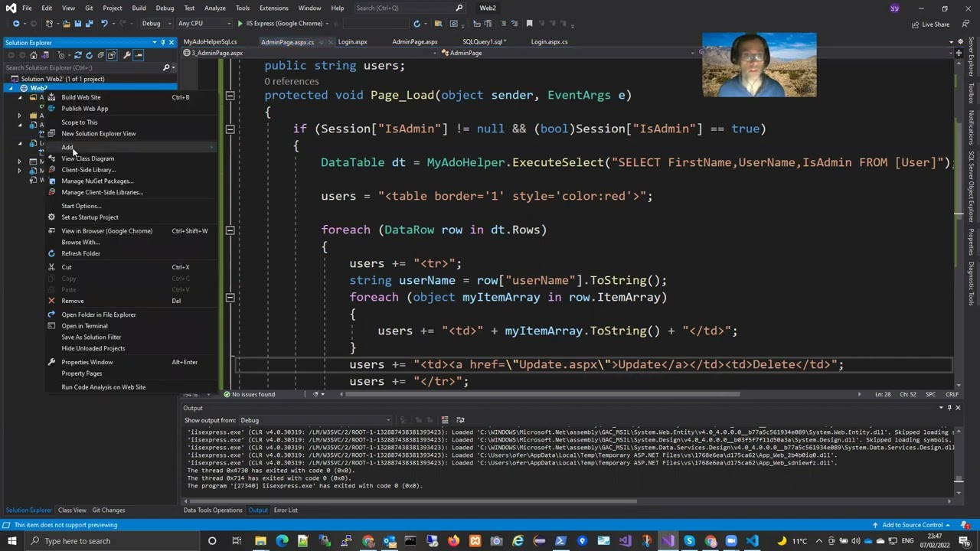Image resolution: width=980 pixels, height=551 pixels.
Task: Collapse foreach DataRow block outline
Action: pyautogui.click(x=230, y=230)
